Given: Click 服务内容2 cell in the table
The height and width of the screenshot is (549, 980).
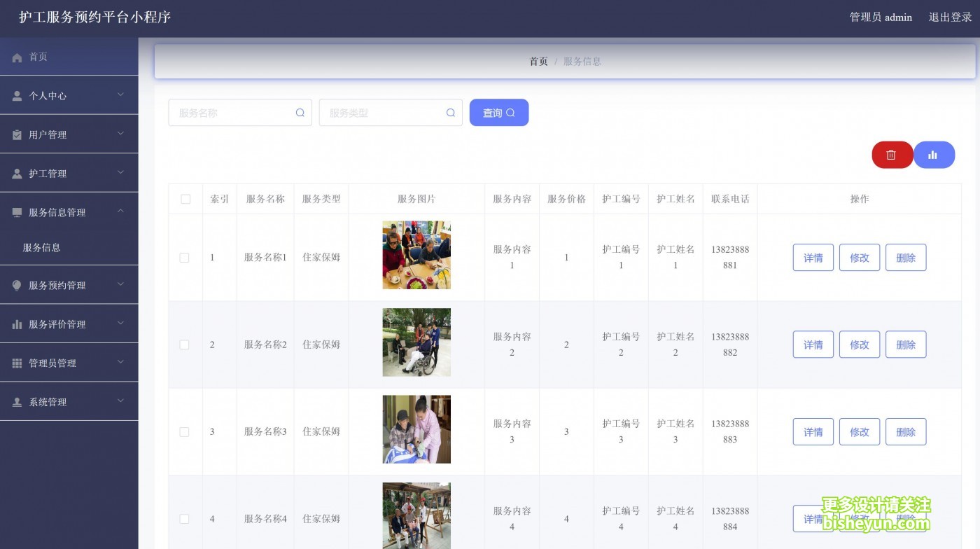Looking at the screenshot, I should [x=512, y=345].
